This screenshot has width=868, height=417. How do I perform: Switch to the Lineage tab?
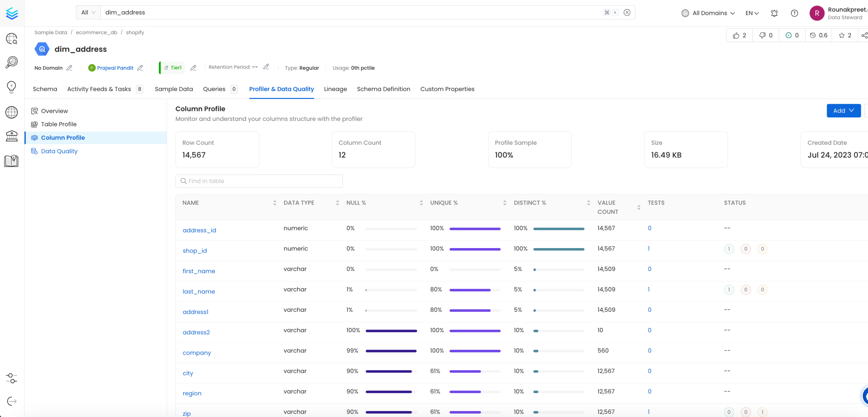pyautogui.click(x=335, y=89)
